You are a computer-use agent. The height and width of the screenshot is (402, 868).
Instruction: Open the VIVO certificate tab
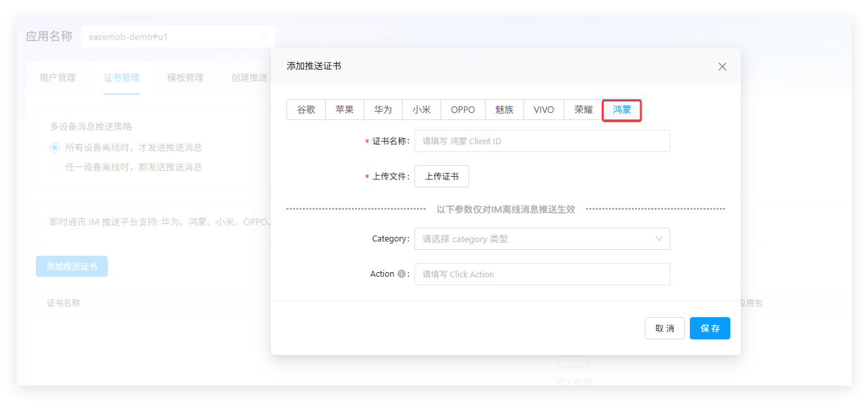point(544,110)
